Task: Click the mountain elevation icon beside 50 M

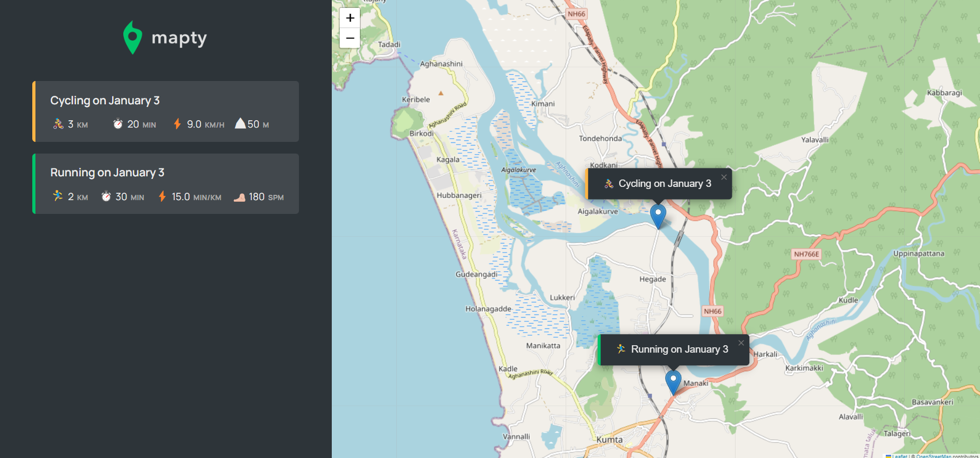Action: (240, 123)
